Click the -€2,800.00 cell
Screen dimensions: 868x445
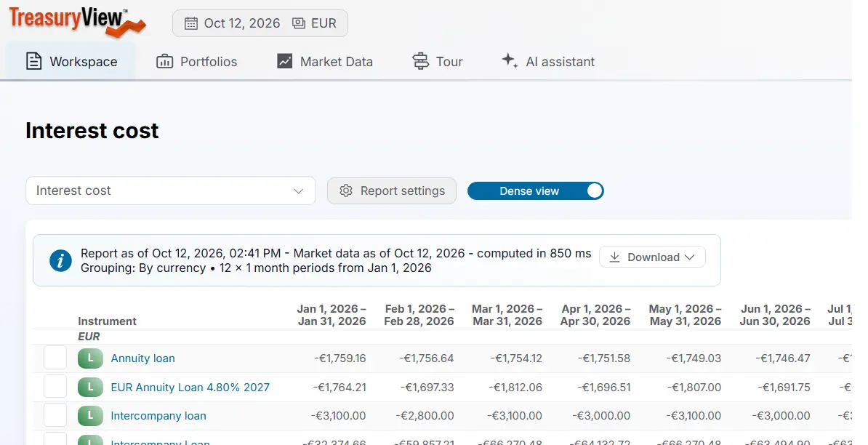click(x=425, y=416)
